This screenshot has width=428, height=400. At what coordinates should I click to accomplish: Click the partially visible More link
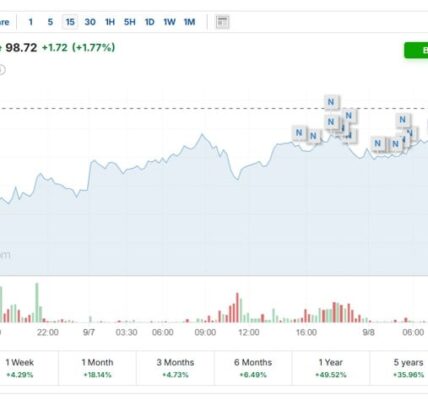point(4,22)
